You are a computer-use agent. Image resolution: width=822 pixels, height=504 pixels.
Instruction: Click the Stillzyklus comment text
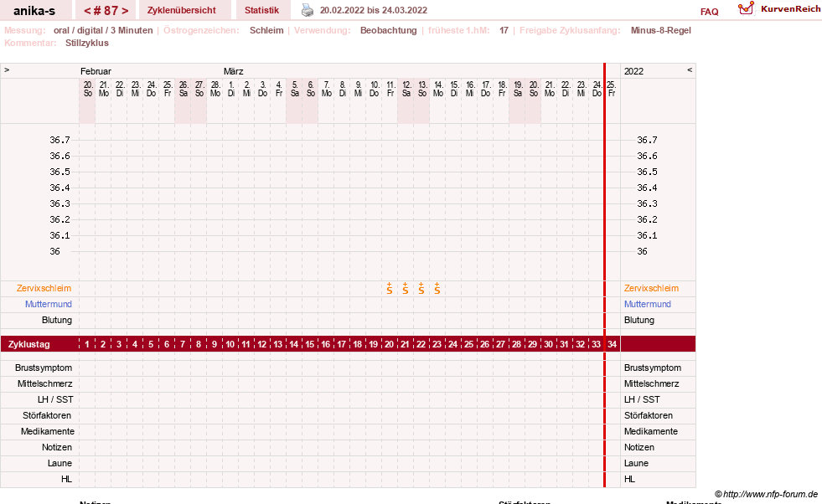87,43
